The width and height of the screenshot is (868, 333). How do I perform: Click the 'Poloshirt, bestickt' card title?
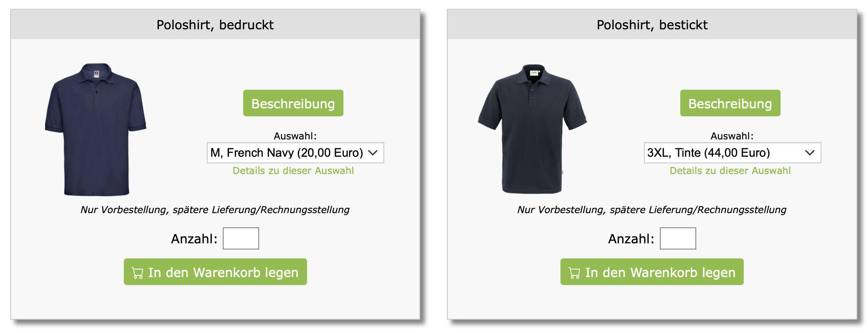652,25
